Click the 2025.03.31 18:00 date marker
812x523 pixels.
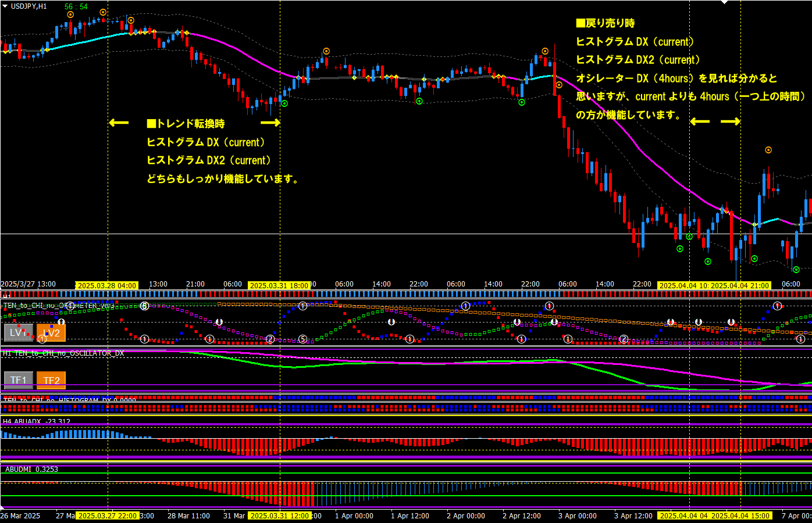click(x=279, y=285)
